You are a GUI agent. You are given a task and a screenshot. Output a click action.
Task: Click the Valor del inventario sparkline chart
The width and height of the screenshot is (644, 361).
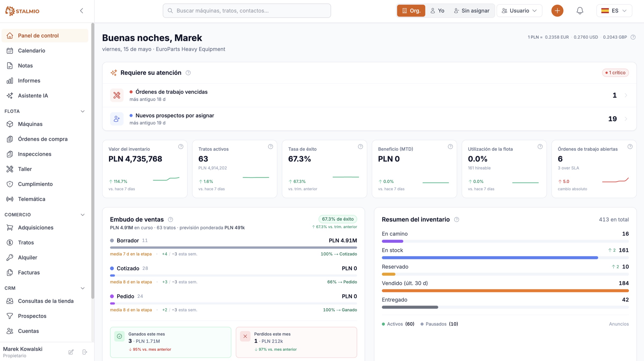coord(166,179)
